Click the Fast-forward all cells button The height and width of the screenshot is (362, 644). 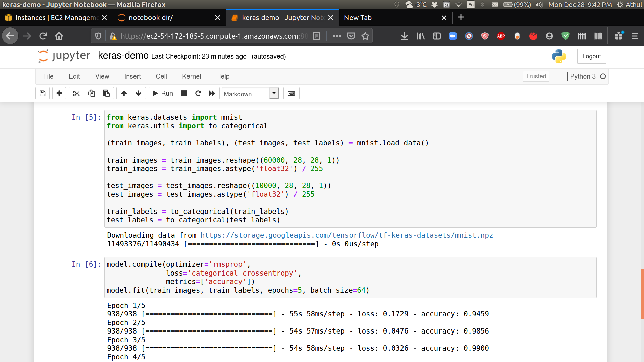tap(212, 93)
